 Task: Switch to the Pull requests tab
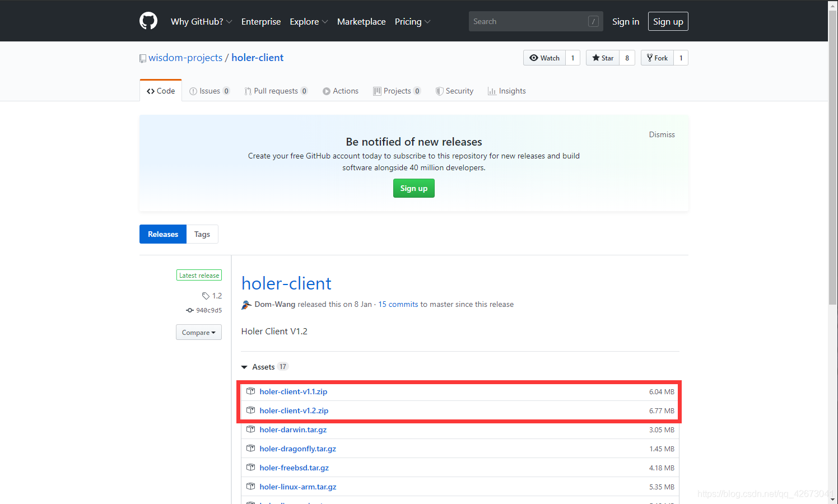(x=276, y=91)
